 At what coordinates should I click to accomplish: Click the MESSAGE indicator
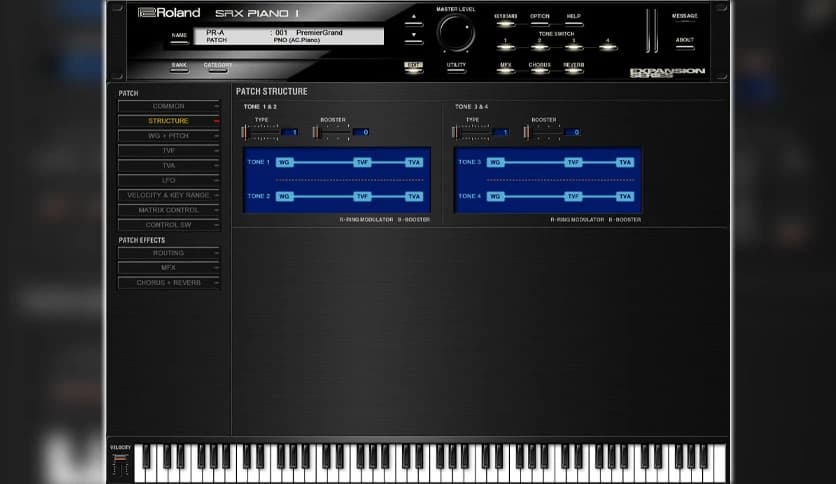685,18
